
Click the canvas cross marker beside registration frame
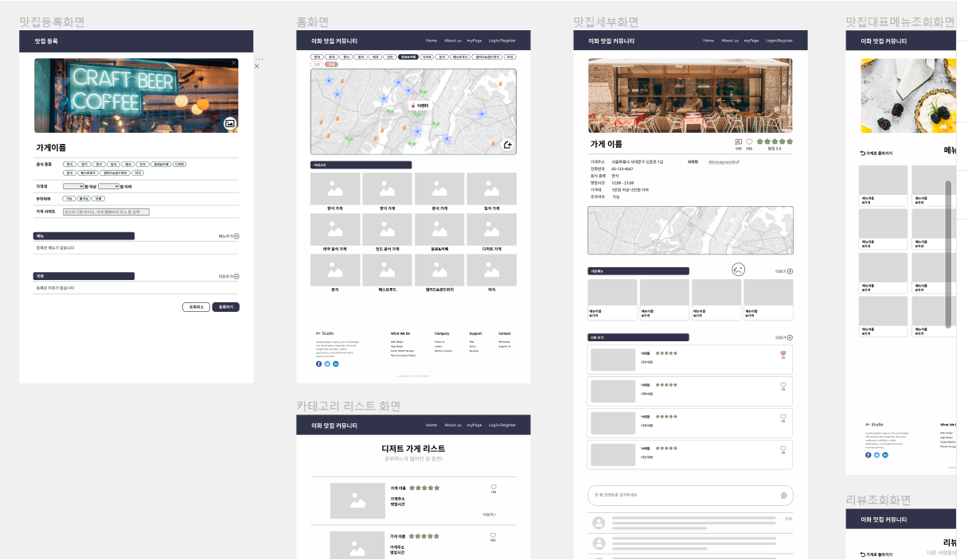[x=256, y=66]
